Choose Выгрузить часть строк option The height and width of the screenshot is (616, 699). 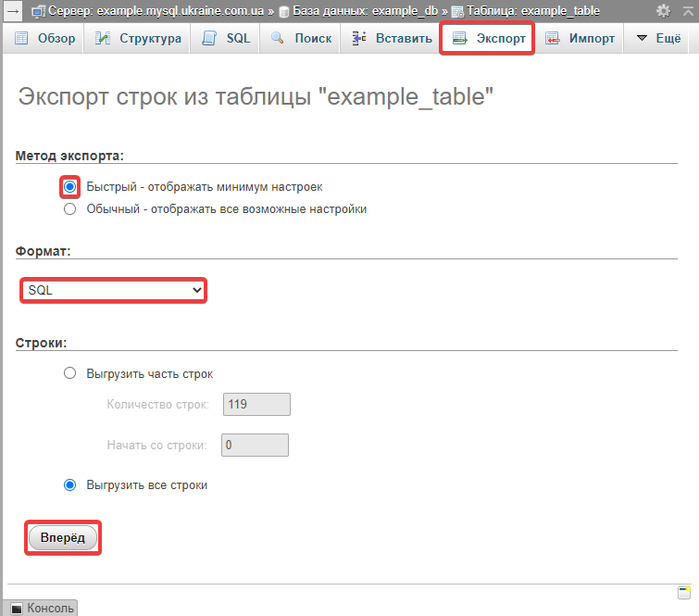69,374
